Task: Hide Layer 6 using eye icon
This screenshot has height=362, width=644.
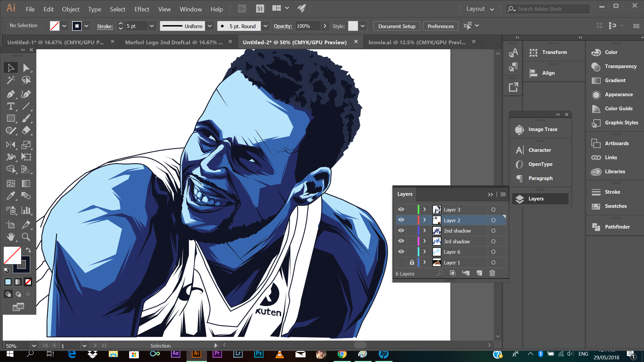Action: (401, 252)
